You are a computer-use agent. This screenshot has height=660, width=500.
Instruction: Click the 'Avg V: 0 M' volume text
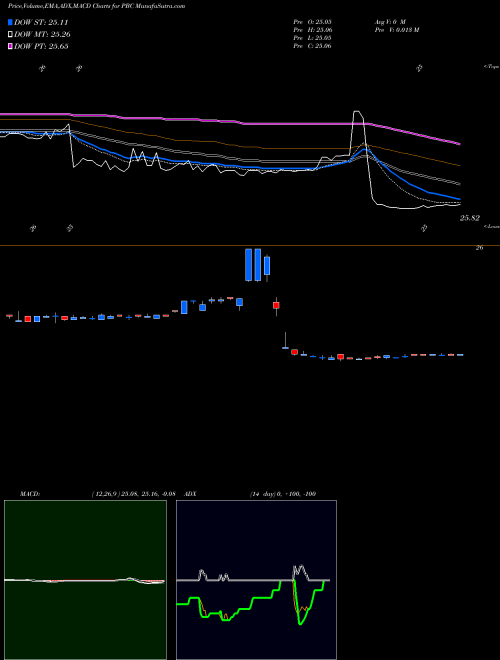tap(391, 21)
